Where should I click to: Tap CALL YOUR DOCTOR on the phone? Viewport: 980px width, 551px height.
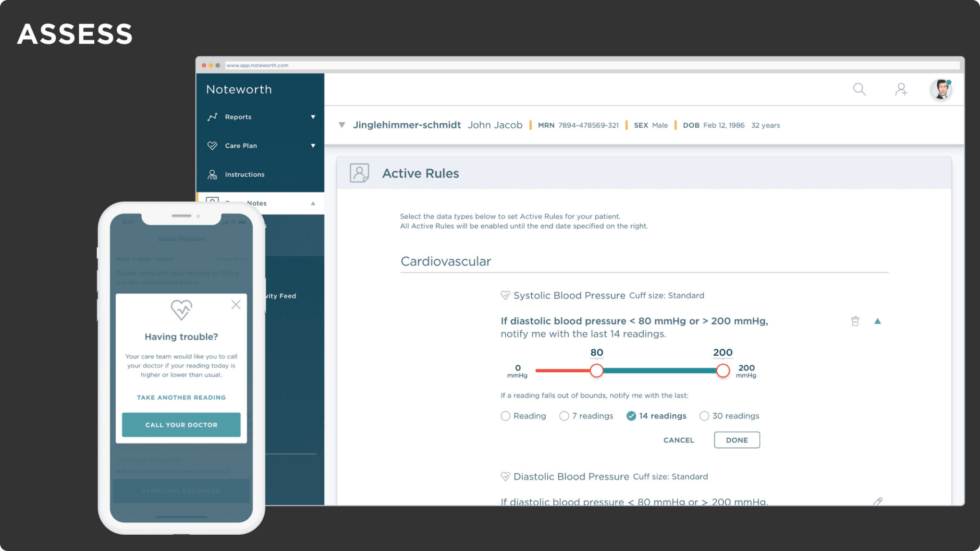(181, 424)
